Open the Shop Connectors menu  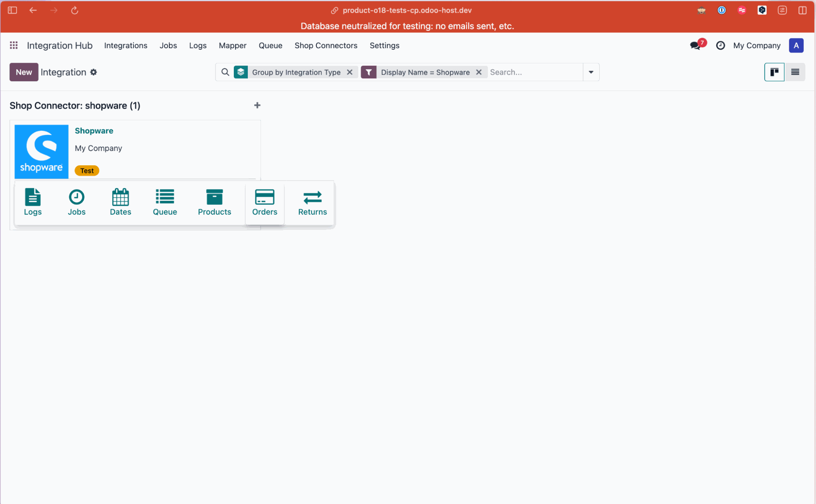tap(326, 45)
